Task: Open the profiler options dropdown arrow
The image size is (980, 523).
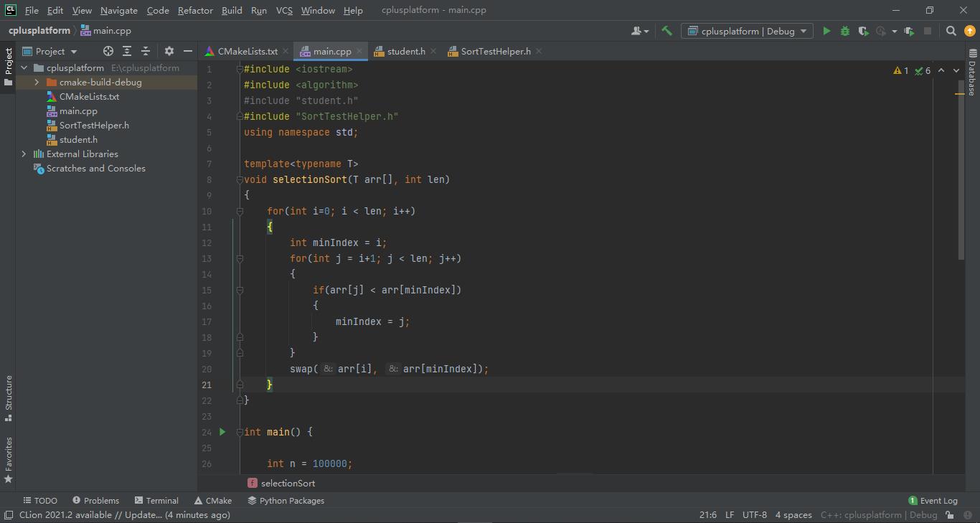Action: (895, 32)
